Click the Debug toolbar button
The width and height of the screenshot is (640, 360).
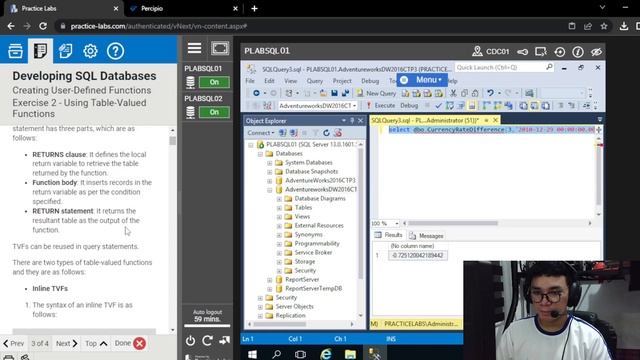point(409,106)
